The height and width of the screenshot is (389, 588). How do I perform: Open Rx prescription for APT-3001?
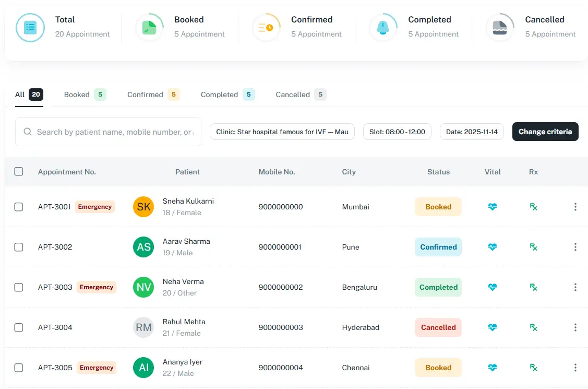pos(533,207)
